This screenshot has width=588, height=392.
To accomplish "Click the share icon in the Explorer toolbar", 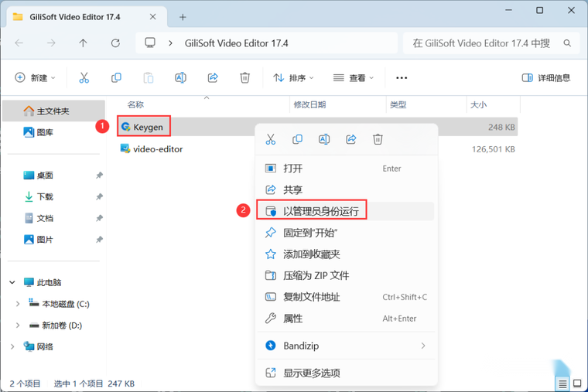I will click(x=213, y=77).
